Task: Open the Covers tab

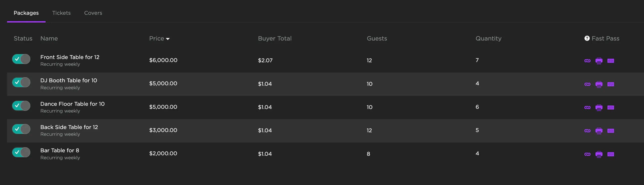Action: pos(93,13)
